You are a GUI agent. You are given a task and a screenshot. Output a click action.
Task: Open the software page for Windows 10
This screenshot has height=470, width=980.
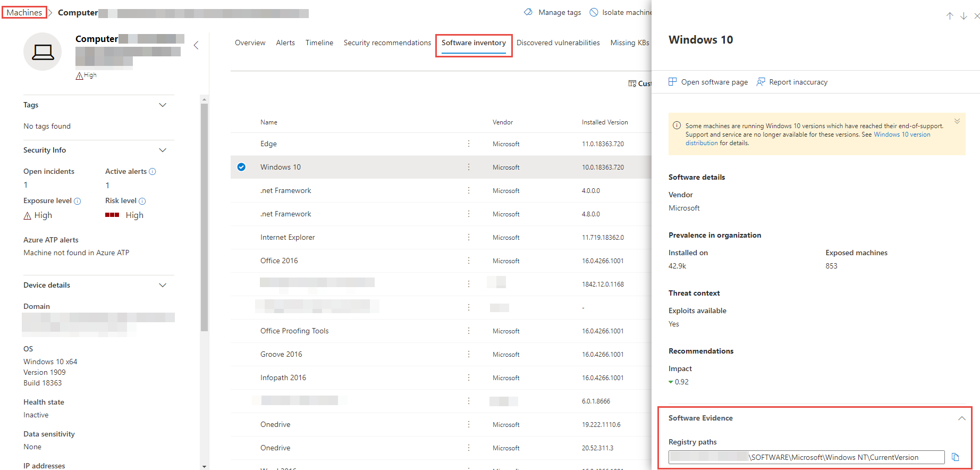coord(708,82)
